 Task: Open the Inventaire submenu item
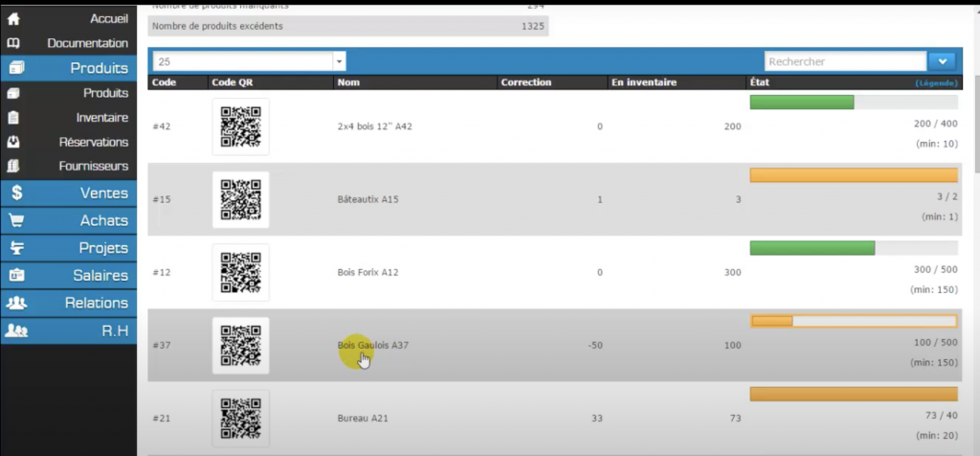point(101,118)
